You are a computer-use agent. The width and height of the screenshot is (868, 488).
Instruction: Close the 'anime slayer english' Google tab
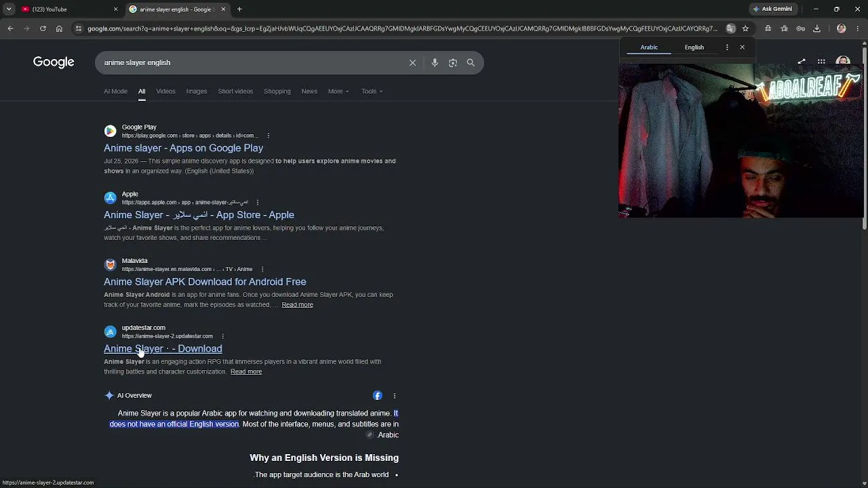point(223,9)
